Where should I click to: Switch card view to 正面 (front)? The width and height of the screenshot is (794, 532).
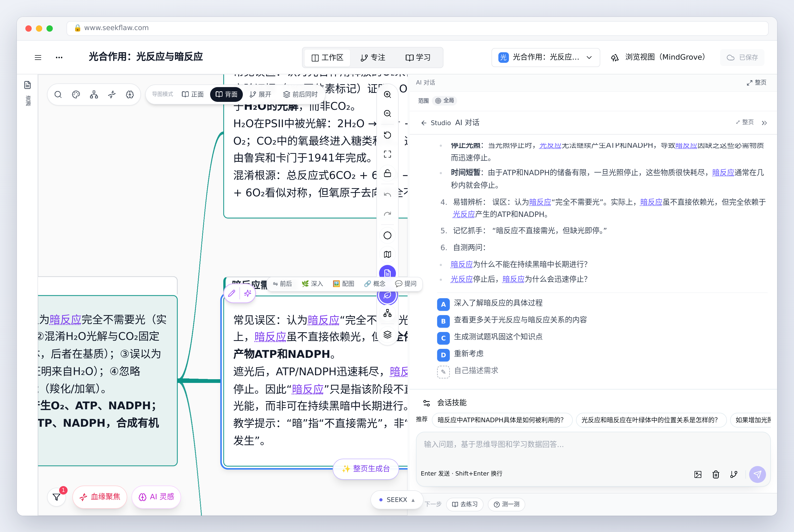click(193, 94)
